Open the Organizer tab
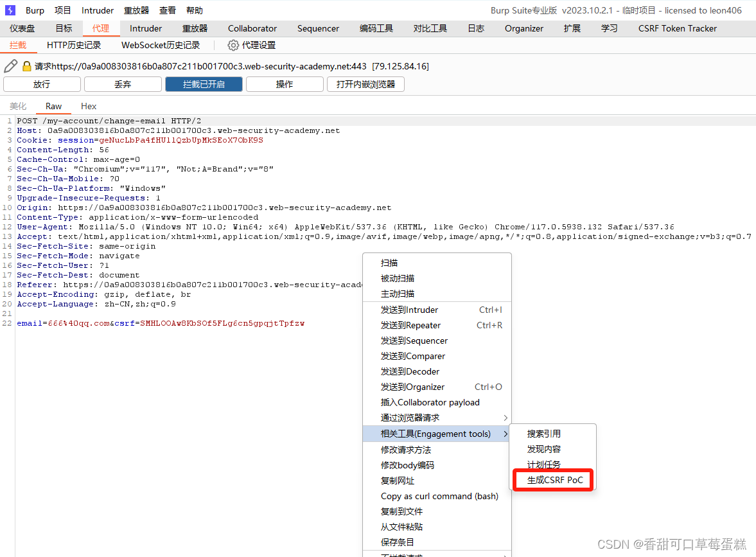 tap(524, 28)
